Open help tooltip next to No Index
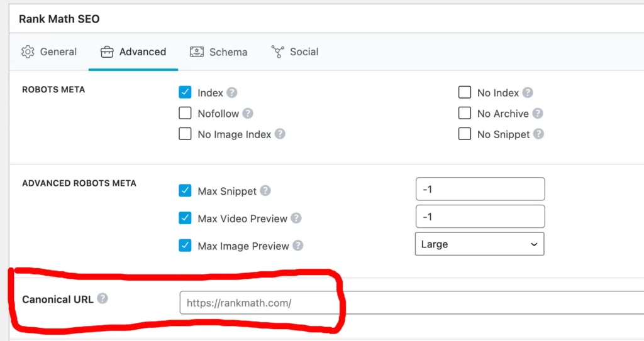The image size is (644, 341). (528, 92)
